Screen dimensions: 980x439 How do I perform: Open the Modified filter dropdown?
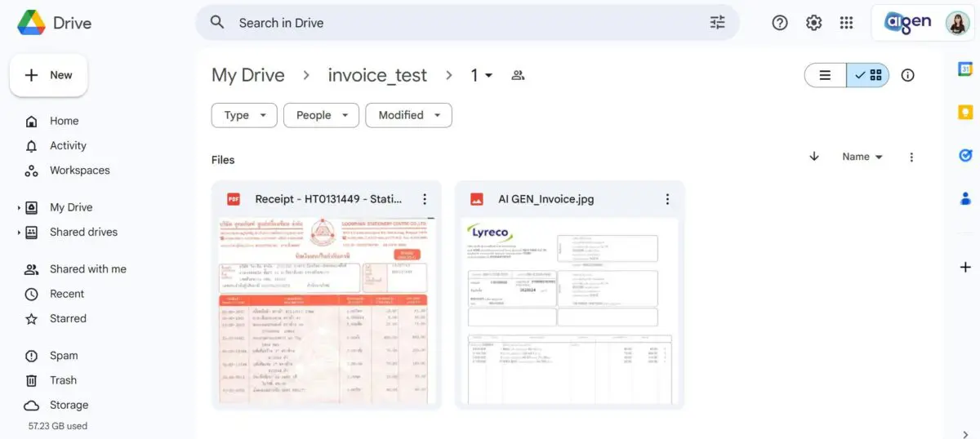(x=408, y=115)
